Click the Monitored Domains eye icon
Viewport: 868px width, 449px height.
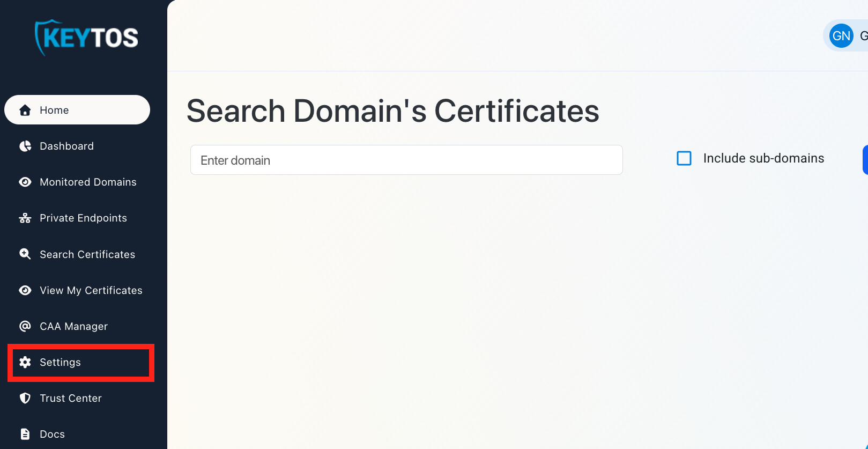click(x=25, y=182)
